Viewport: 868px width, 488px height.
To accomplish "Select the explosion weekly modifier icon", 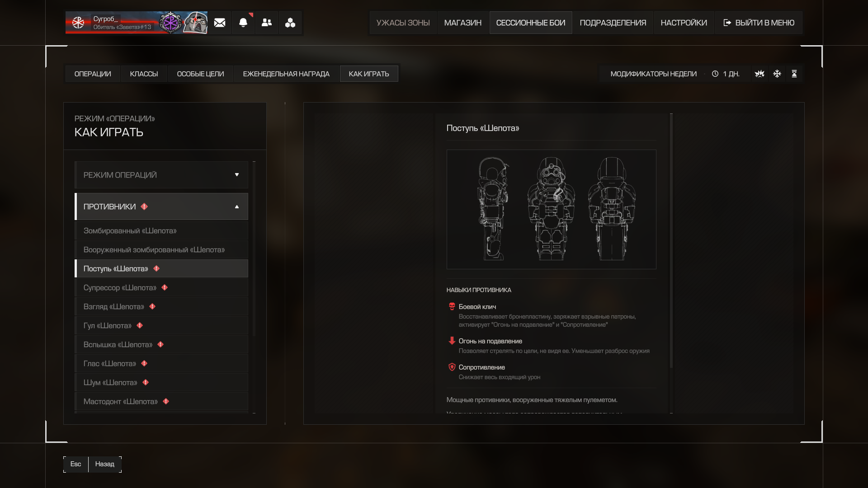I will click(x=759, y=74).
